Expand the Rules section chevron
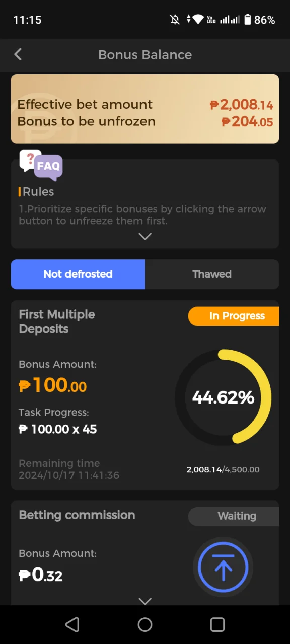The image size is (290, 644). pos(145,236)
